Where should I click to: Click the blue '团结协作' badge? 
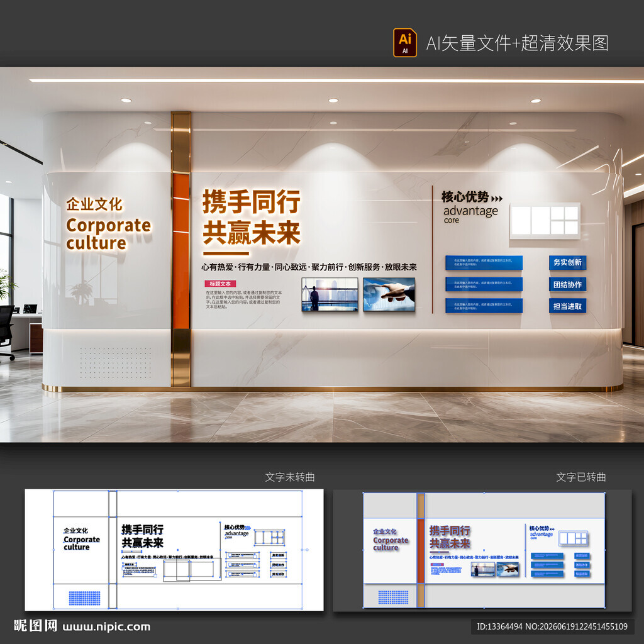point(568,284)
